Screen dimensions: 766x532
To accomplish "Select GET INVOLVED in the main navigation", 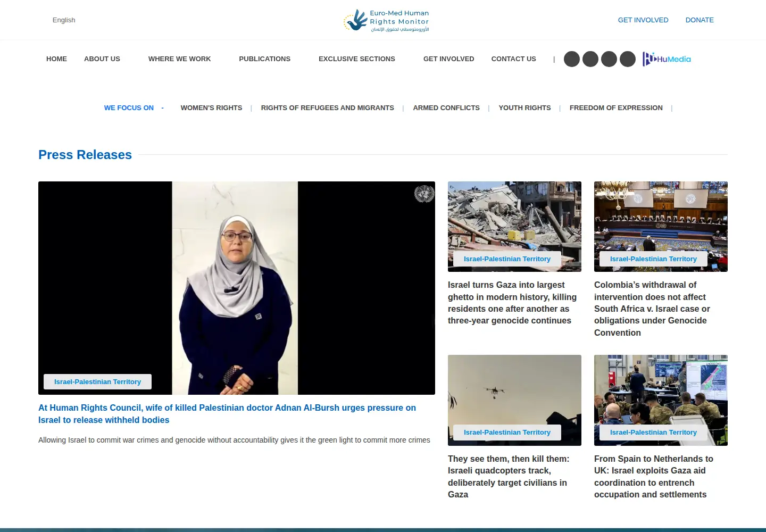I will (x=448, y=59).
